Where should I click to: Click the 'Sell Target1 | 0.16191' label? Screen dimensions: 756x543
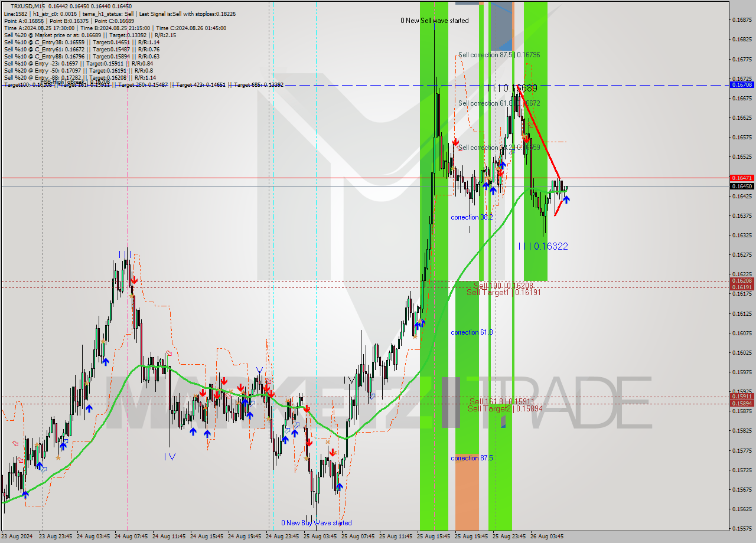click(504, 292)
